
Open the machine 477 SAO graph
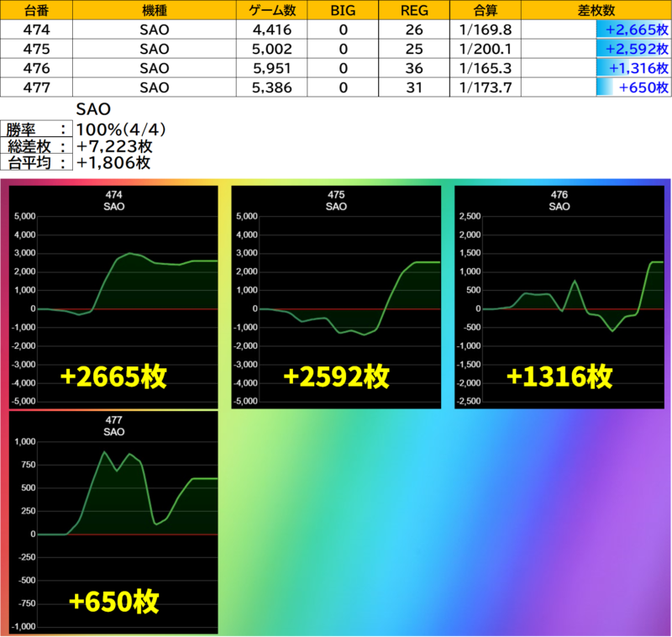click(x=113, y=522)
